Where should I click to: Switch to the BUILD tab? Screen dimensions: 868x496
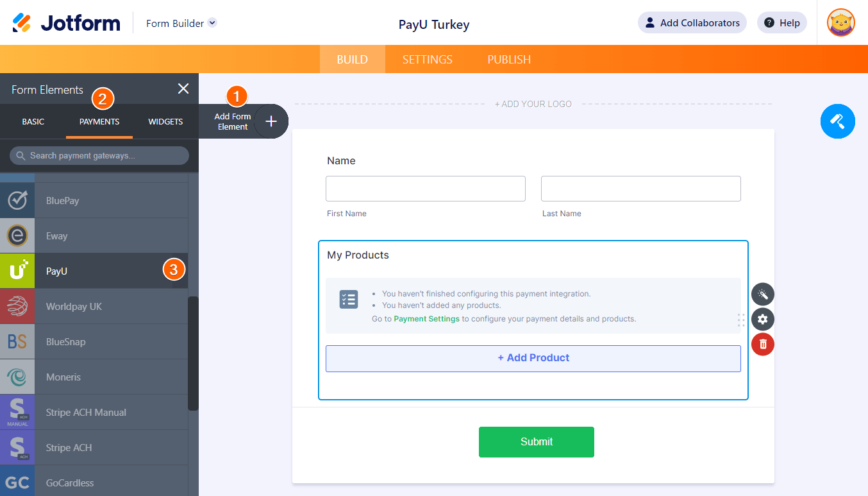(x=353, y=59)
